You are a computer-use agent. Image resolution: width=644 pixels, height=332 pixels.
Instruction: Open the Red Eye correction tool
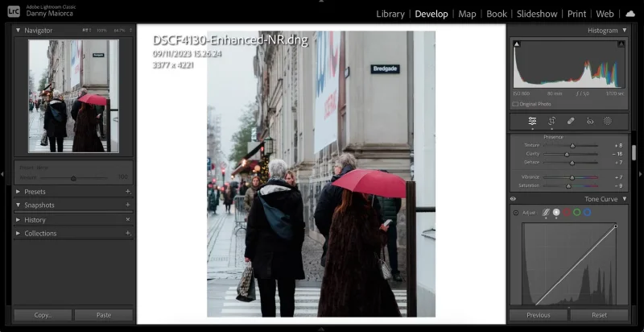589,121
